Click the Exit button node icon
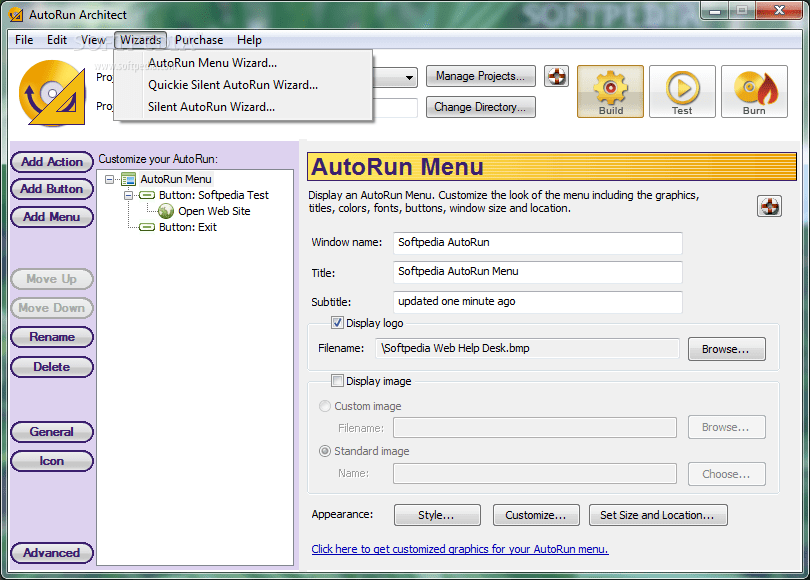The width and height of the screenshot is (810, 580). click(x=147, y=227)
